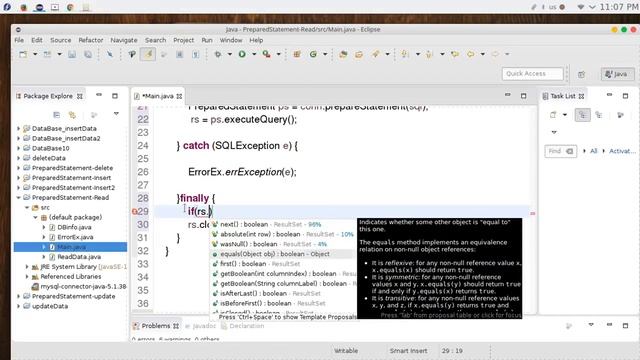
Task: Click the Open Perspective icon
Action: [582, 74]
